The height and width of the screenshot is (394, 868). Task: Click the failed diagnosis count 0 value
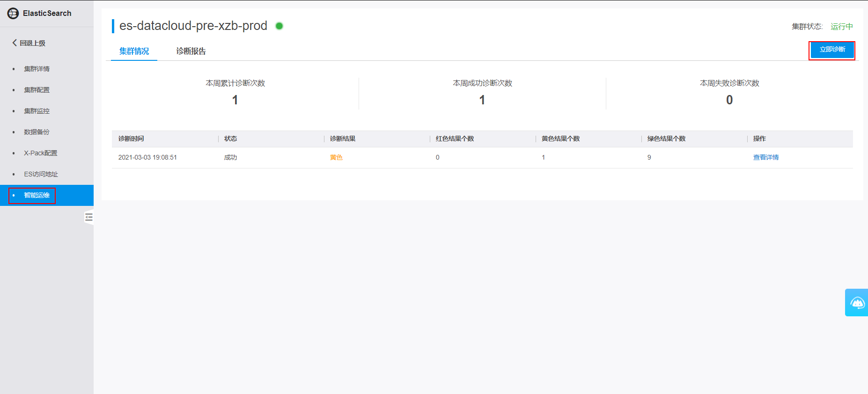coord(729,100)
